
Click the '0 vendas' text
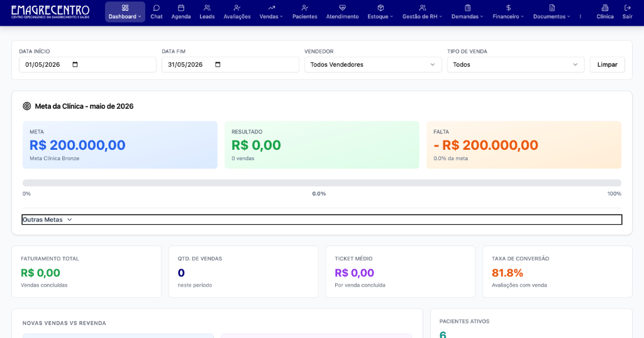tap(243, 159)
